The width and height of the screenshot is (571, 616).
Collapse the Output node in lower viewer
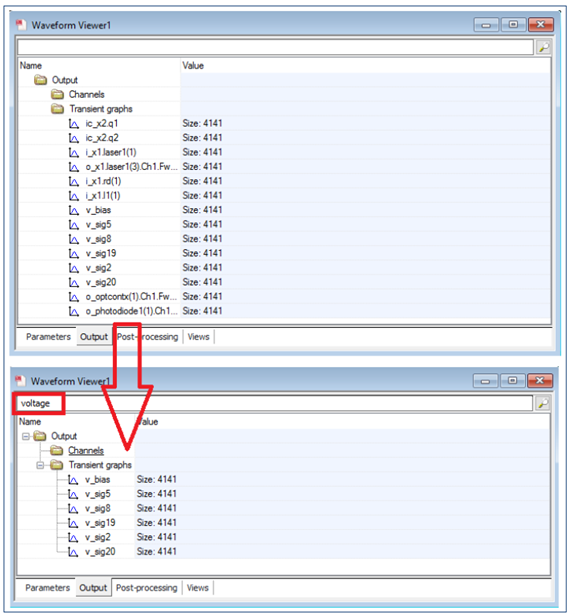click(x=26, y=436)
